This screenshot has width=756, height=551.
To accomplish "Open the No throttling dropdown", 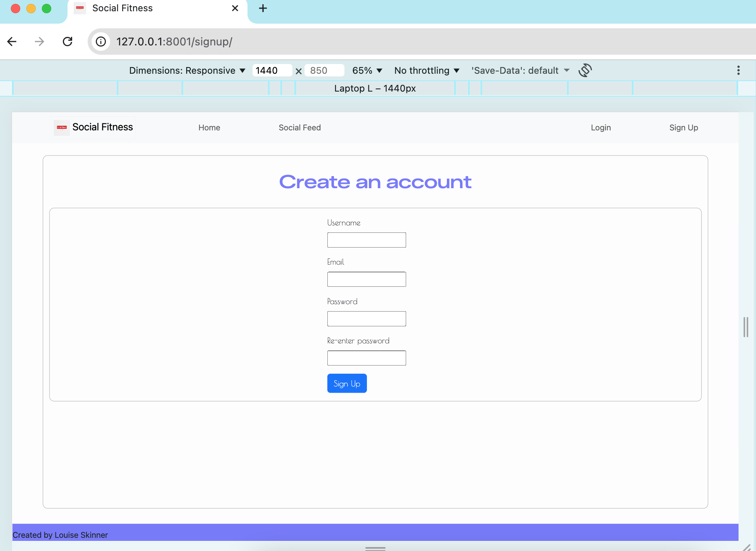I will pyautogui.click(x=426, y=70).
